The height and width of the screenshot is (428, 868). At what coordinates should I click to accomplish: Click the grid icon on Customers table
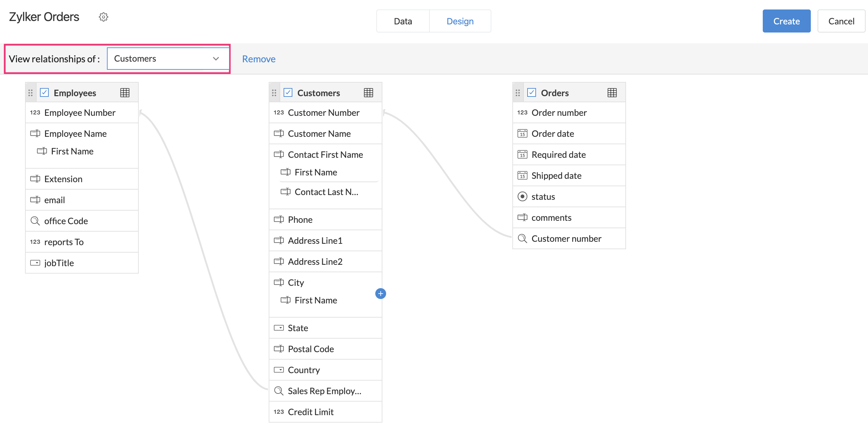[x=368, y=93]
